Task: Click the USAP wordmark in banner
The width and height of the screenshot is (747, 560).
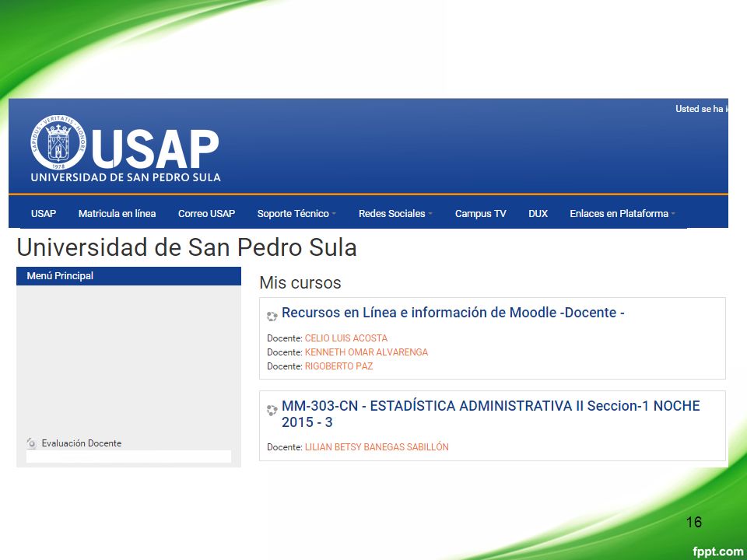Action: click(156, 149)
